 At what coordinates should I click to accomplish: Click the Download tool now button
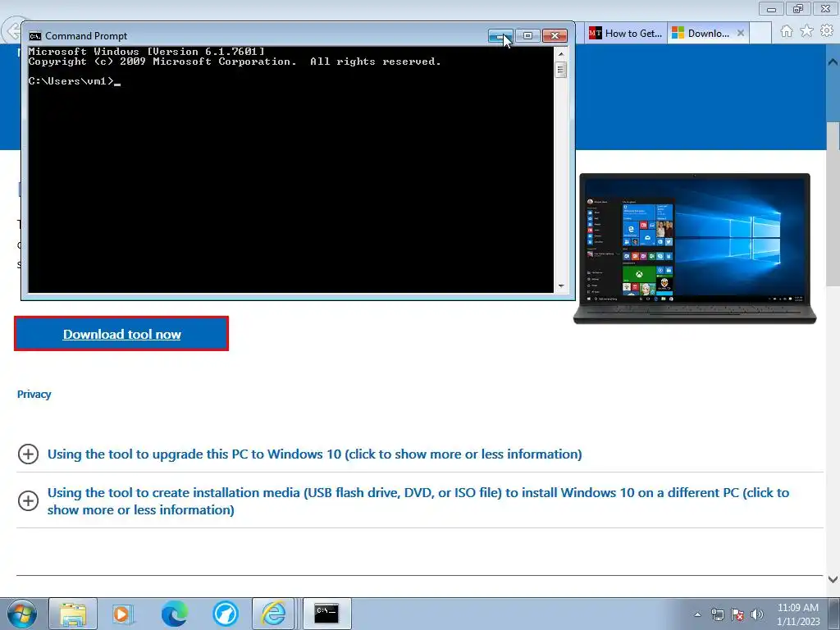click(121, 334)
